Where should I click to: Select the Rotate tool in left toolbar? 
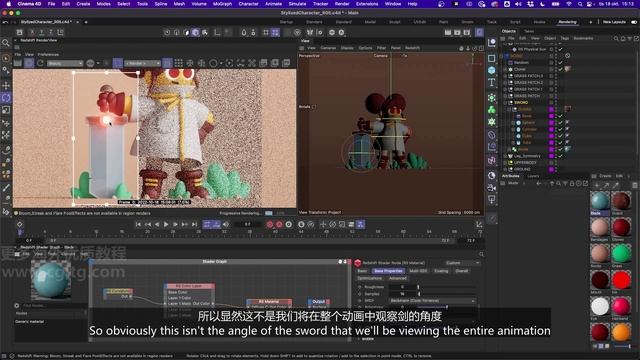pyautogui.click(x=6, y=98)
